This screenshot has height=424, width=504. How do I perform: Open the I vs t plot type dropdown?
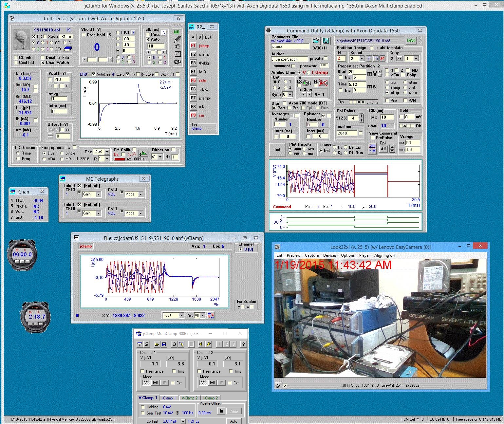coord(181,315)
